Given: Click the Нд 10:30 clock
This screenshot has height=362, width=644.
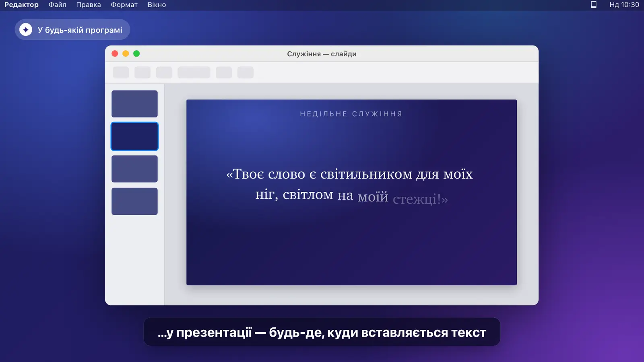Looking at the screenshot, I should point(624,5).
